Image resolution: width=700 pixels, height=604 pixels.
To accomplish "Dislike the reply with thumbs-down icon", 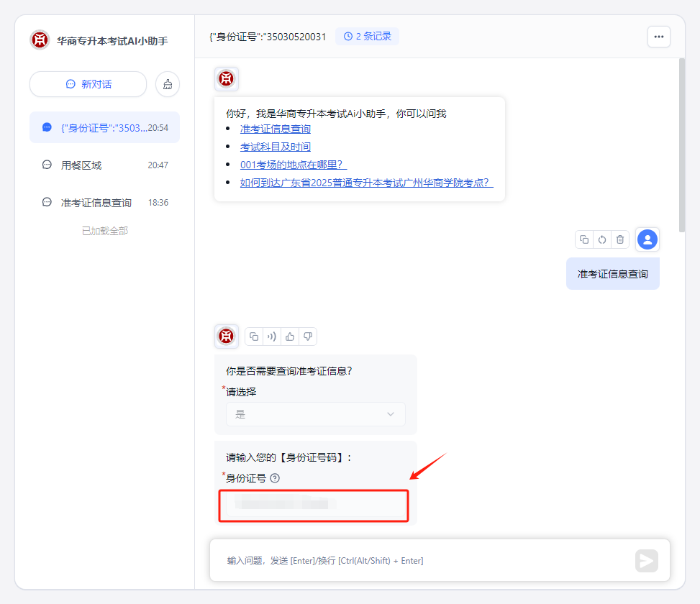I will pyautogui.click(x=307, y=337).
